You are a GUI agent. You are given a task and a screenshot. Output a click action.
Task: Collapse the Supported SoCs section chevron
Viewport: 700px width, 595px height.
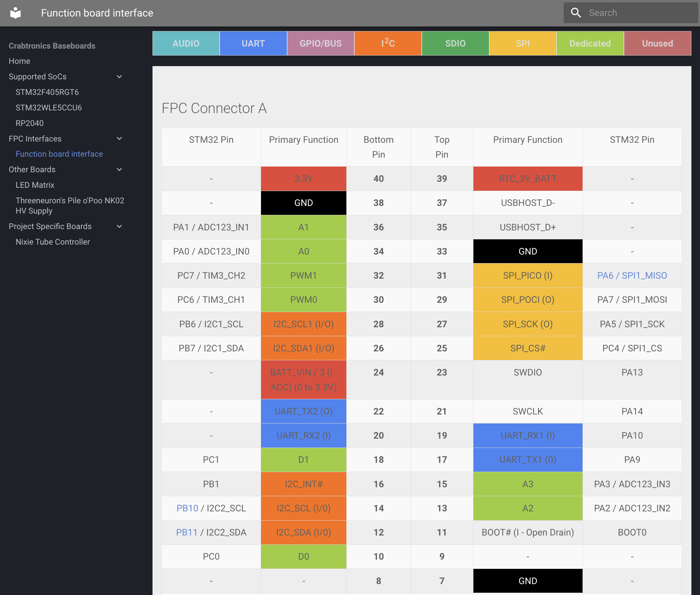coord(119,77)
